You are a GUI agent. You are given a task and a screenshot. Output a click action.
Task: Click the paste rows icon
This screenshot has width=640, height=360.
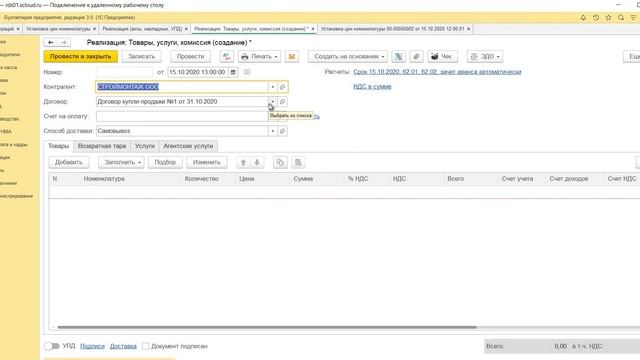click(x=298, y=162)
